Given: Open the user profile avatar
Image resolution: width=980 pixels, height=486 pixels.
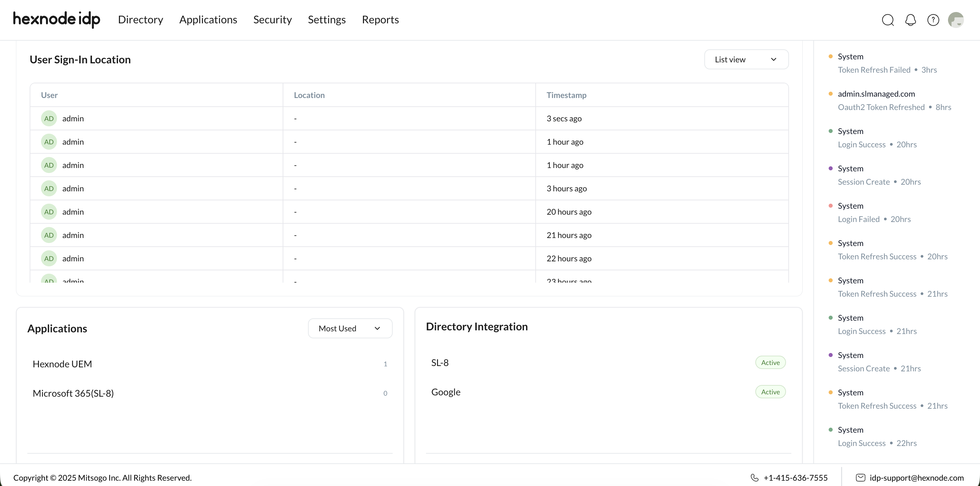Looking at the screenshot, I should pos(956,20).
